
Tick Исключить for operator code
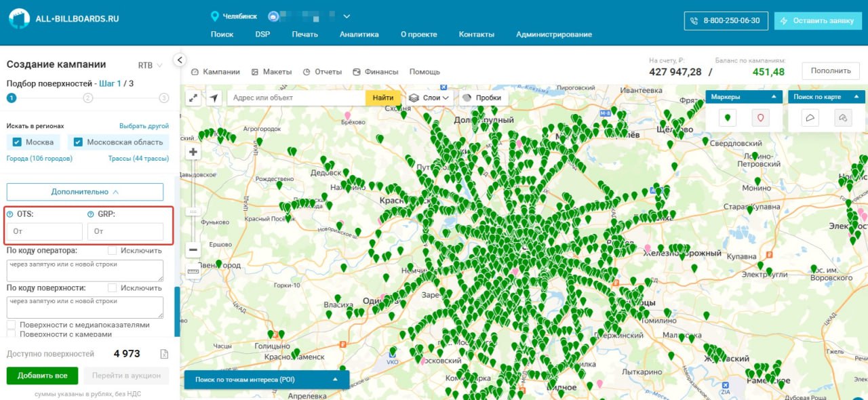click(113, 250)
